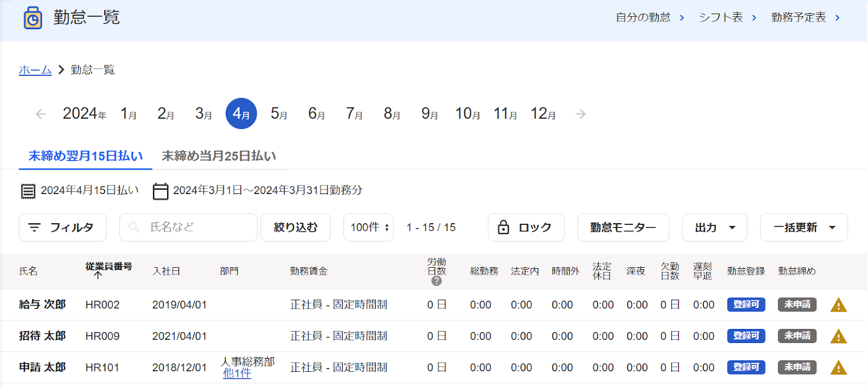
Task: Go to next year with right arrow
Action: coord(580,114)
